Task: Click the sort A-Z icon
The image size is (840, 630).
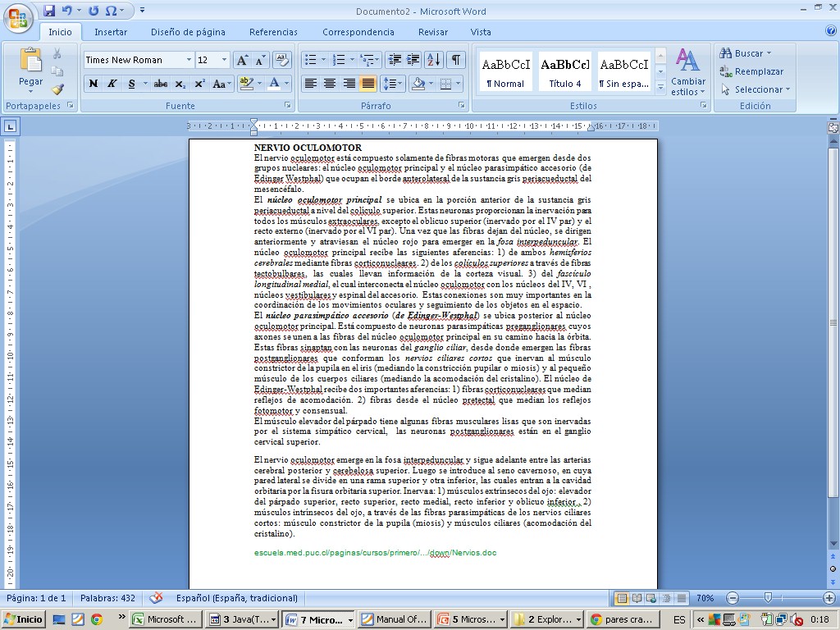Action: coord(434,60)
